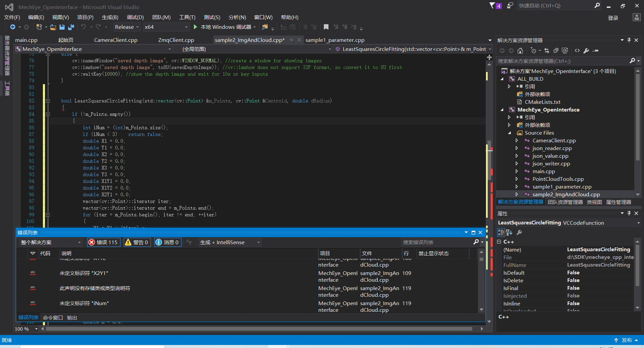
Task: Click the show all files icon
Action: tap(565, 51)
